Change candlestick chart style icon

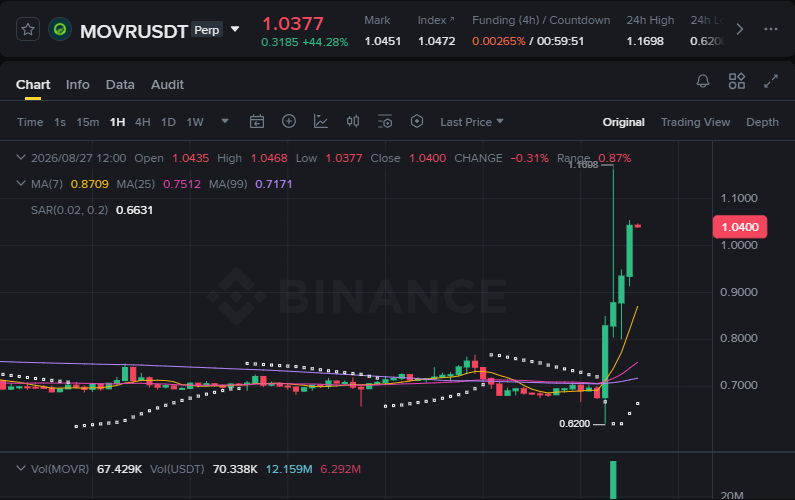coord(353,121)
